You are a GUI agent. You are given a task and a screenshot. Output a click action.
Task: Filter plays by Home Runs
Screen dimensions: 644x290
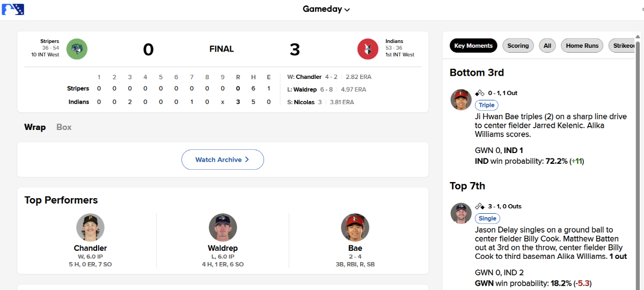point(582,46)
